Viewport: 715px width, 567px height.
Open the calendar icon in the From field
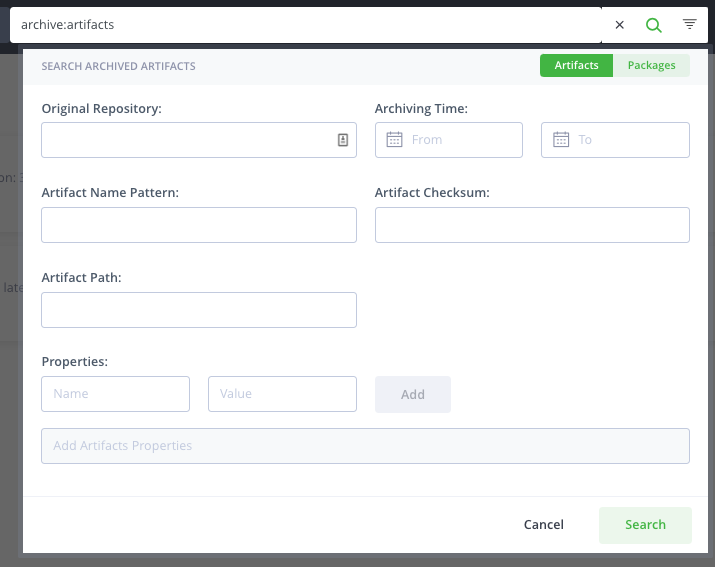(394, 140)
